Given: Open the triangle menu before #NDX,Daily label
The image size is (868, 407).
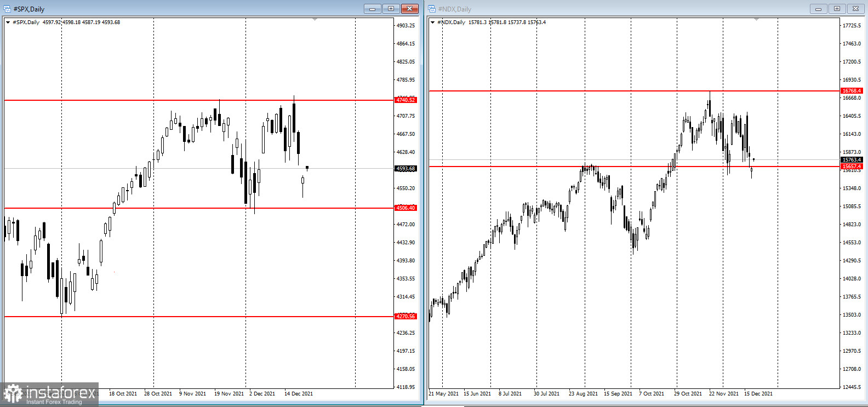Looking at the screenshot, I should tap(433, 22).
